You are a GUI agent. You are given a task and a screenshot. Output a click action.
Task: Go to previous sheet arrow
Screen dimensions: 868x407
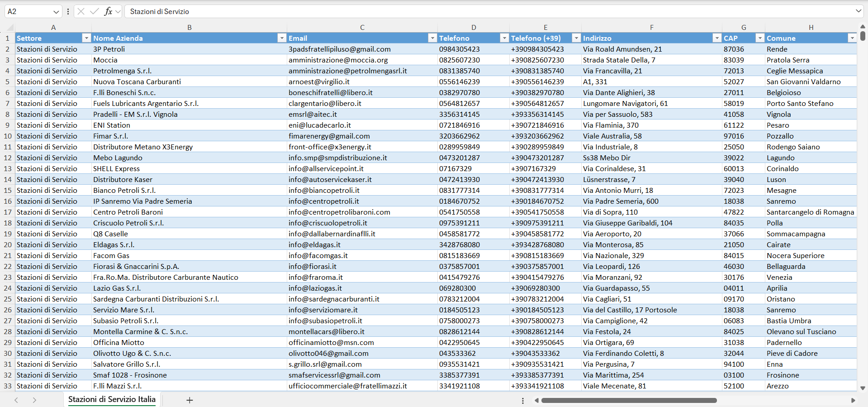pos(16,400)
